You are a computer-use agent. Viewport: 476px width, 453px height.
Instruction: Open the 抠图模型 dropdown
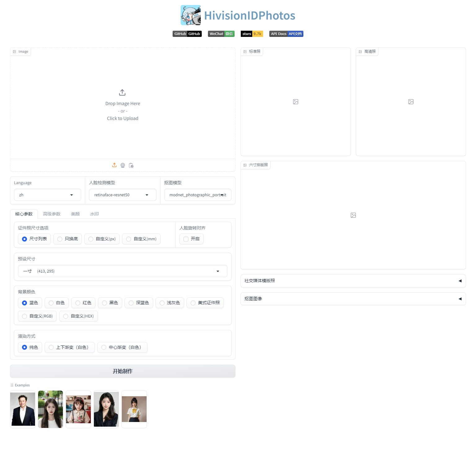point(198,195)
